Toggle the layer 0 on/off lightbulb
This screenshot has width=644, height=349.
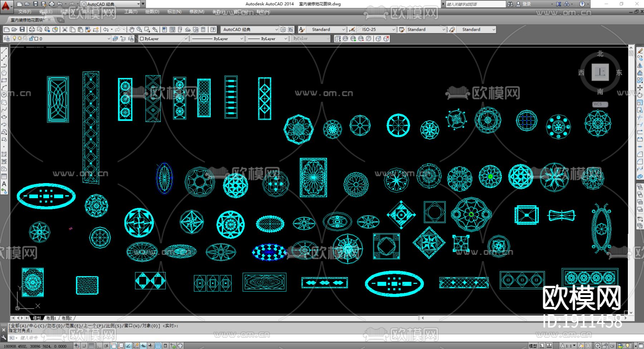pyautogui.click(x=15, y=39)
